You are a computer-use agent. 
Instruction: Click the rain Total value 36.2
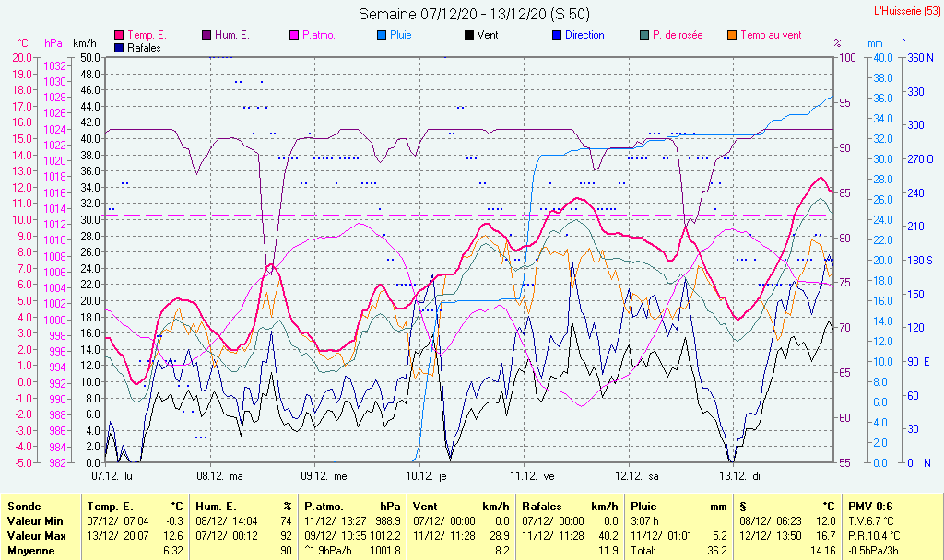click(x=717, y=551)
